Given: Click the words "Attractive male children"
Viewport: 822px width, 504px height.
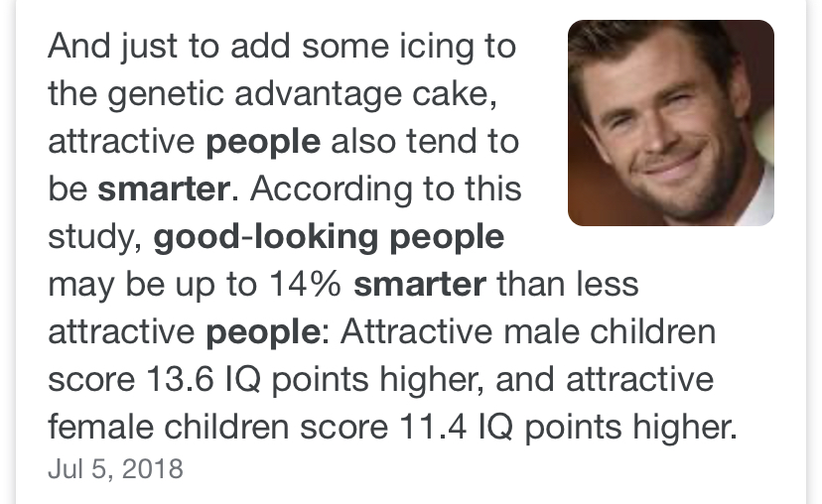Looking at the screenshot, I should coord(528,331).
